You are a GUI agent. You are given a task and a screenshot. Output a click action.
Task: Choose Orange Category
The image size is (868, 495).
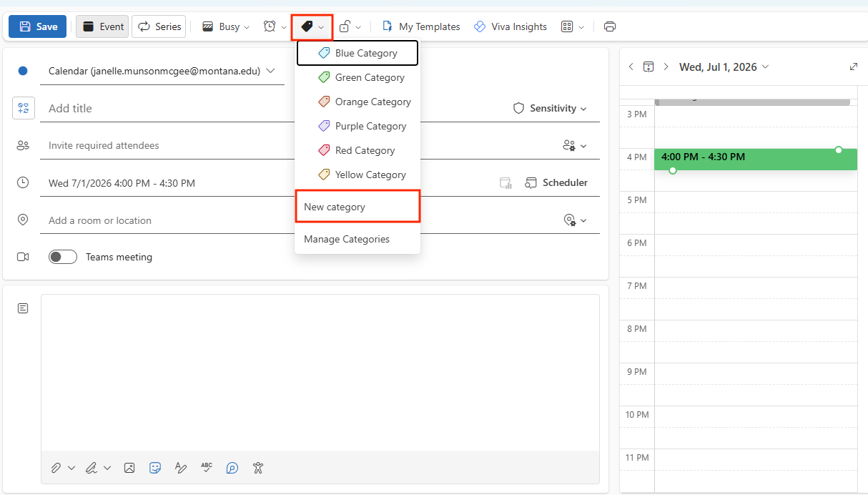pos(357,102)
